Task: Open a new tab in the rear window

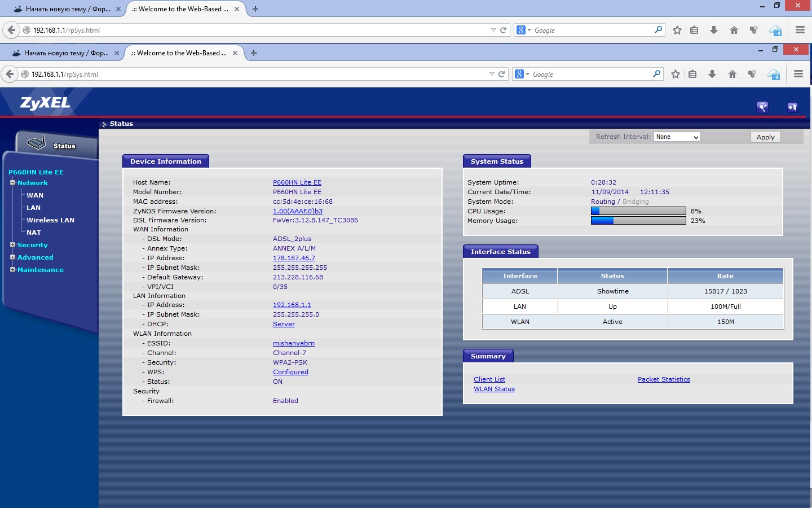Action: click(255, 9)
